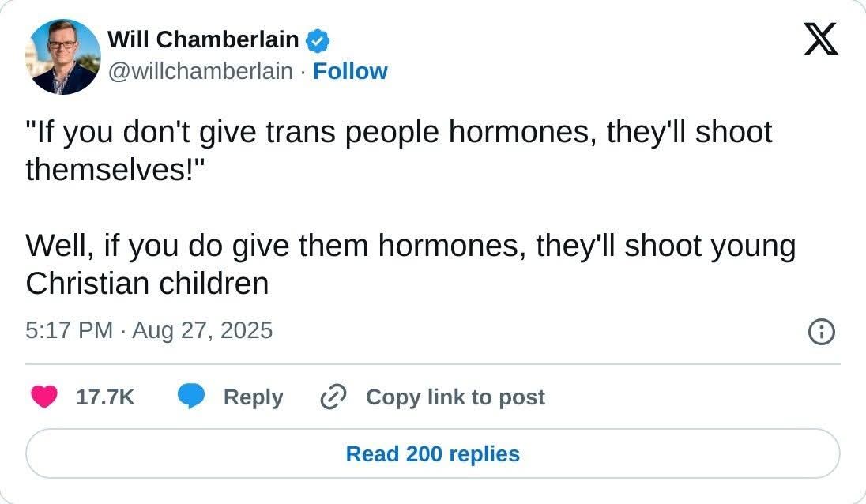Click the blue reply bubble icon

[x=191, y=397]
